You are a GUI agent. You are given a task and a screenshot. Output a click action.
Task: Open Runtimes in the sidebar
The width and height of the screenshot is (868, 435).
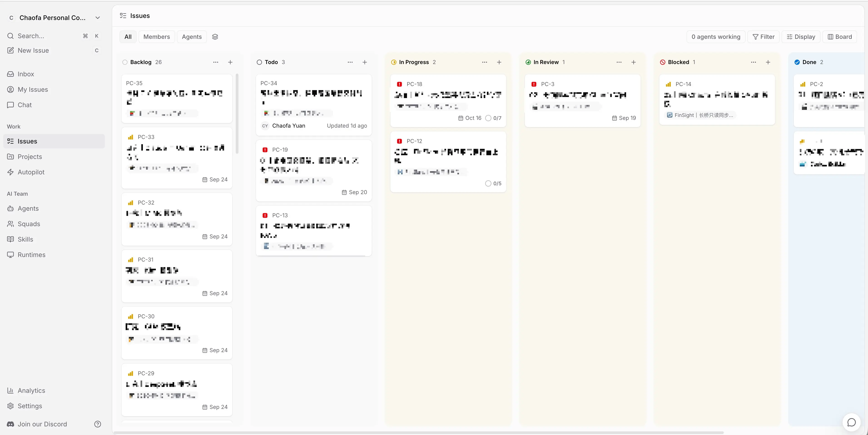point(54,255)
